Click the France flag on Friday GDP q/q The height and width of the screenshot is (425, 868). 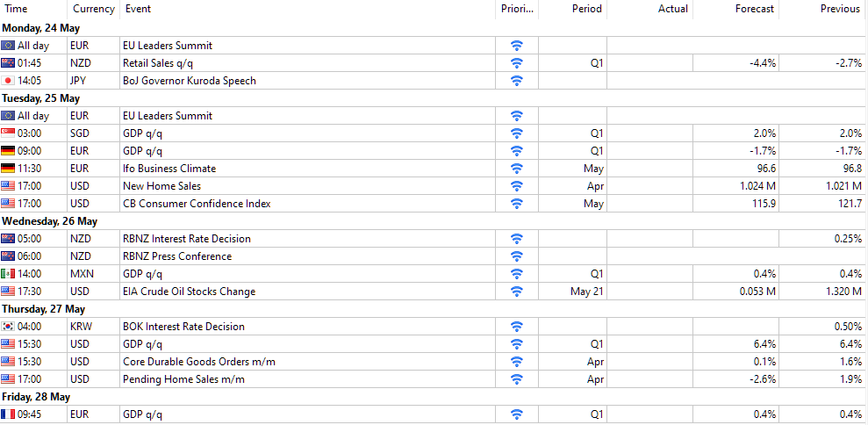8,414
